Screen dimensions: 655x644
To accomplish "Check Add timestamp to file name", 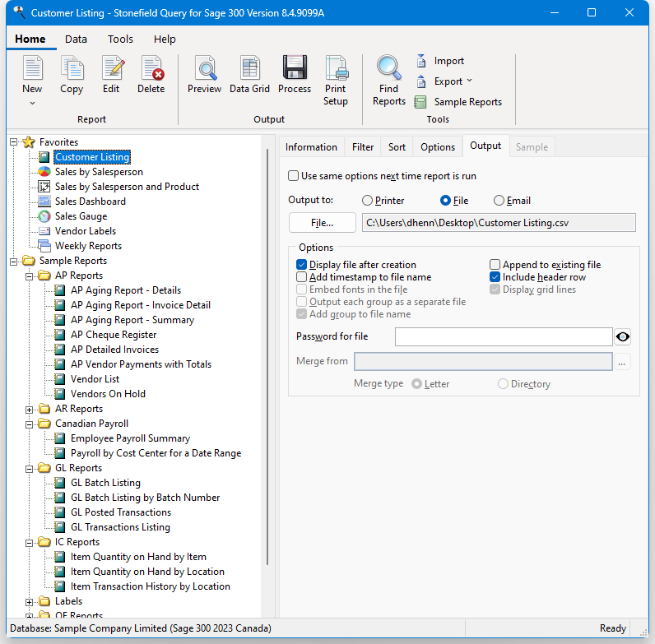I will pyautogui.click(x=302, y=277).
